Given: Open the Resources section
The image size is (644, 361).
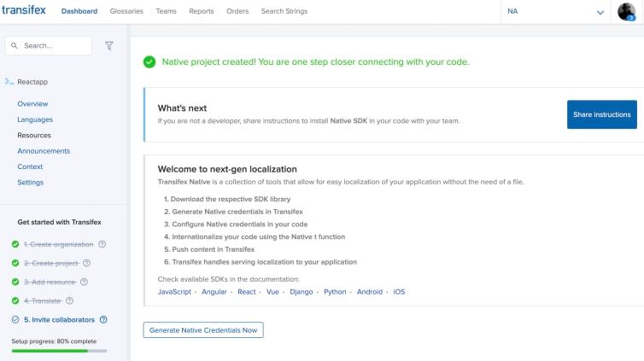Looking at the screenshot, I should (x=34, y=135).
